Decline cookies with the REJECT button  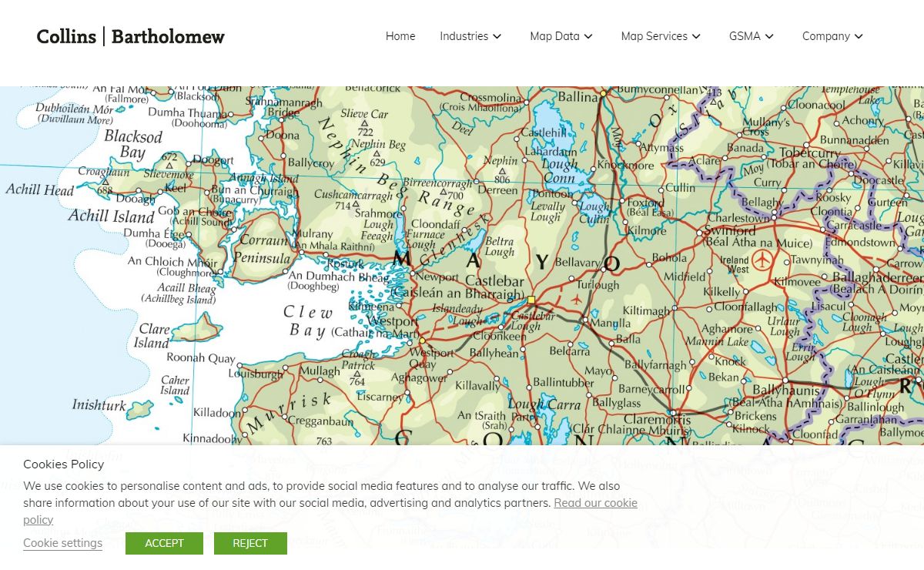pyautogui.click(x=250, y=543)
